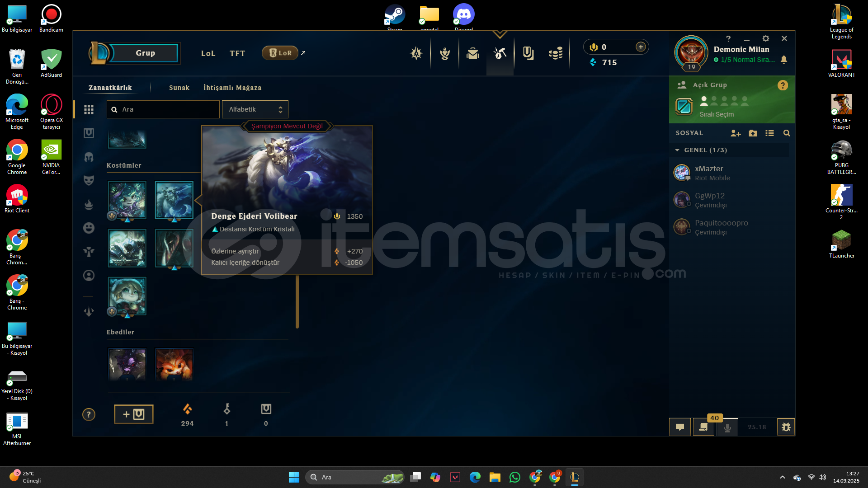Show all loot grid view
This screenshot has height=488, width=868.
click(89, 109)
